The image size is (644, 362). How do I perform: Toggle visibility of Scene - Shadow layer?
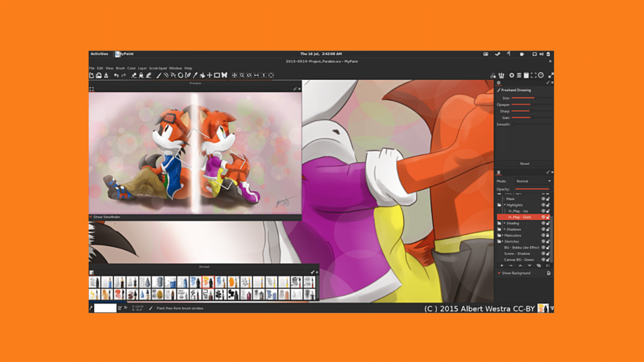pyautogui.click(x=543, y=253)
